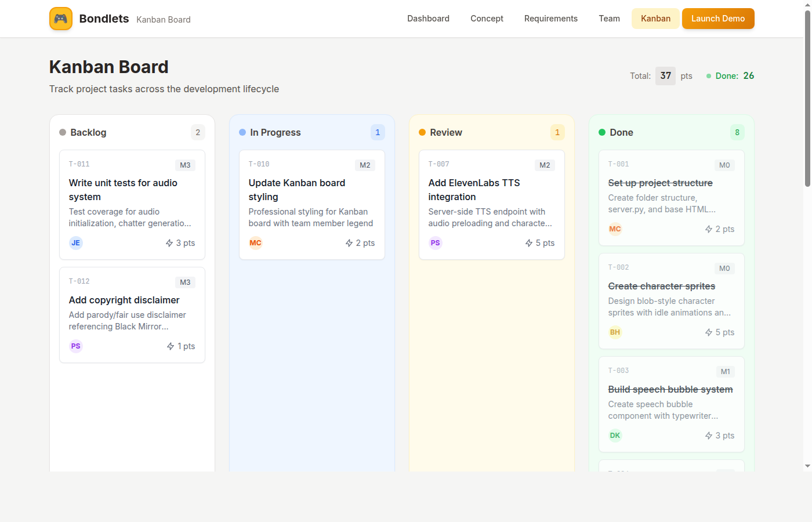Viewport: 812px width, 522px height.
Task: Click the blue In Progress status dot
Action: pos(242,132)
